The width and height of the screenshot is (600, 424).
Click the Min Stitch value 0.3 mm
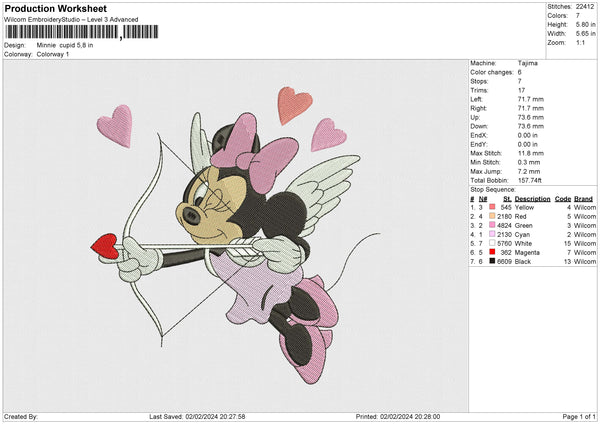click(x=528, y=162)
